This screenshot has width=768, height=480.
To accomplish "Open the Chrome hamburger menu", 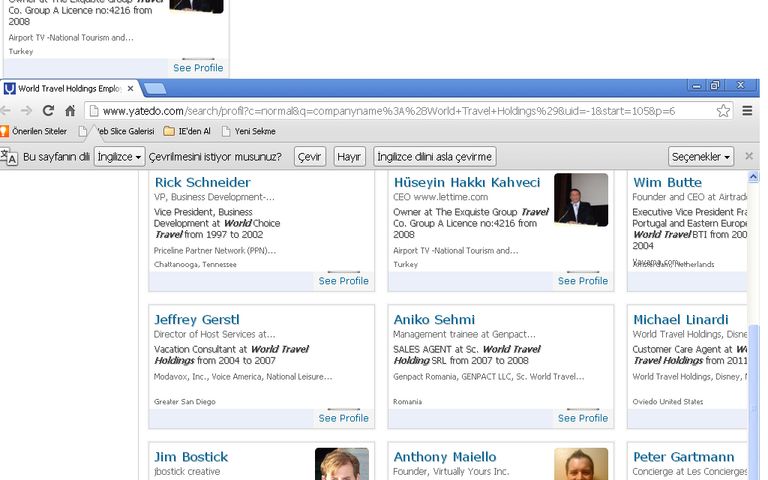I will click(747, 111).
